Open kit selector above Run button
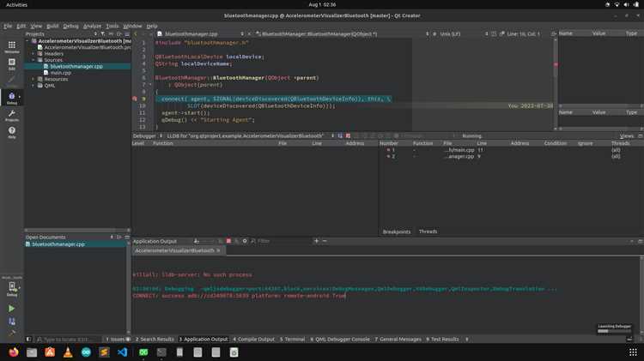 coord(11,287)
